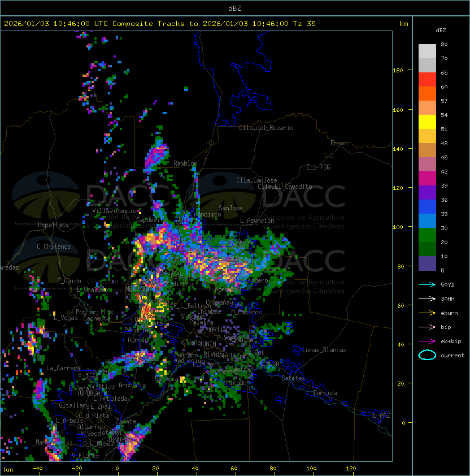The width and height of the screenshot is (470, 476).
Task: Click the bip pink arrow legend icon
Action: click(x=427, y=327)
